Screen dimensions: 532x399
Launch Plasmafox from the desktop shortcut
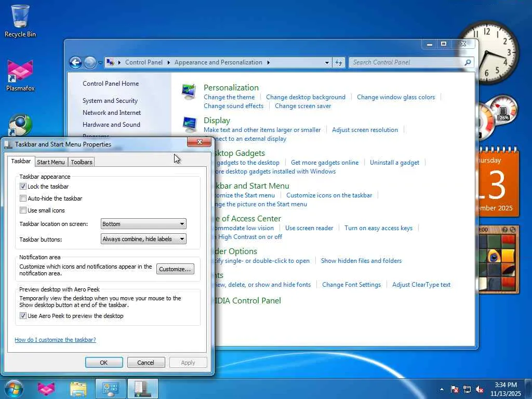click(x=20, y=75)
